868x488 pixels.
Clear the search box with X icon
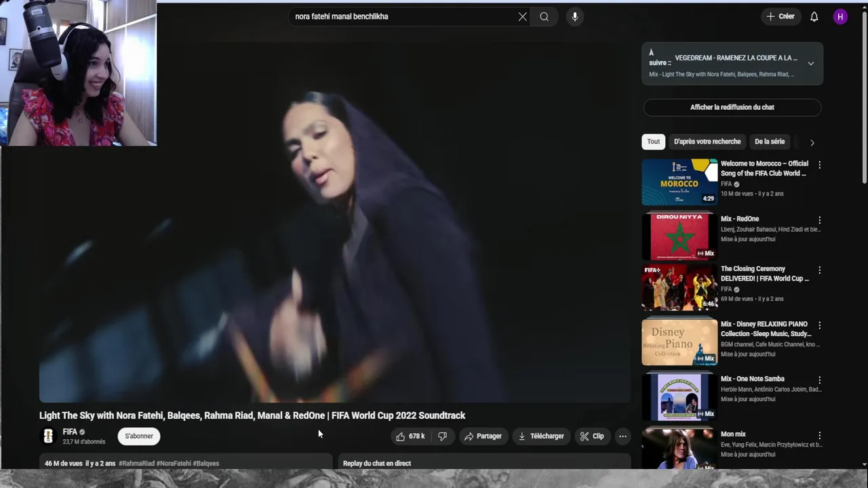(522, 16)
